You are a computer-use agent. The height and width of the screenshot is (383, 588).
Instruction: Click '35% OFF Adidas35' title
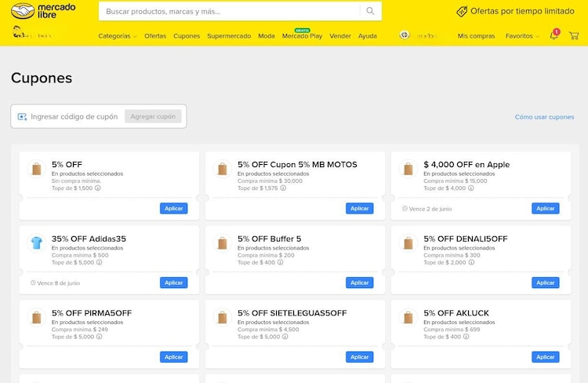[x=89, y=239]
